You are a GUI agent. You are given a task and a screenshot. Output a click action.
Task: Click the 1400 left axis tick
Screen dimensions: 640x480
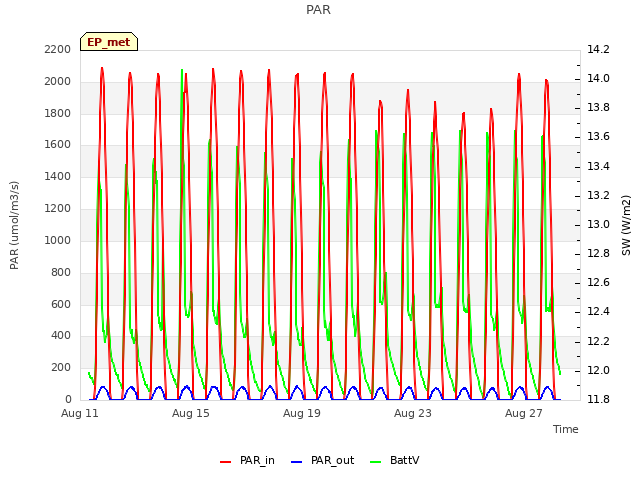point(58,176)
